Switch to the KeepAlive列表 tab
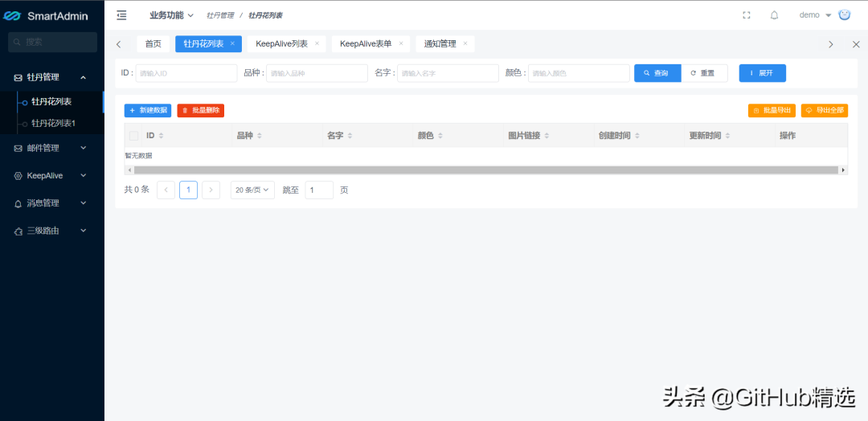 (x=282, y=44)
